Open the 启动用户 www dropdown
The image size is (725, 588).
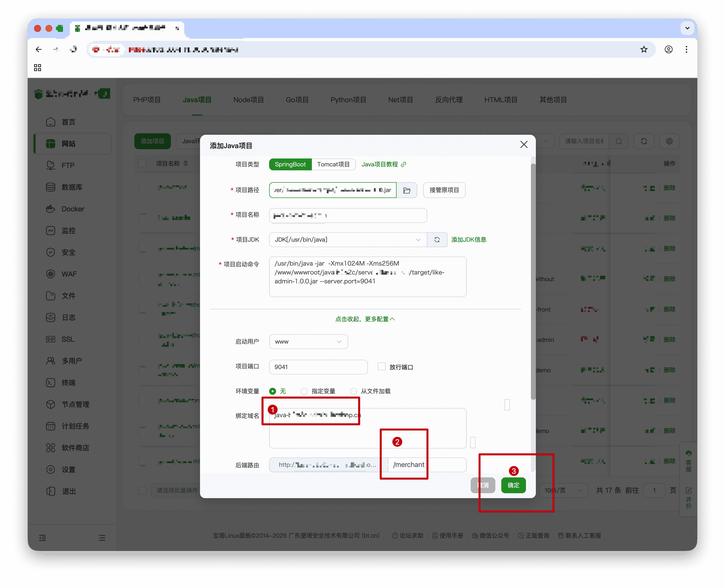coord(308,342)
